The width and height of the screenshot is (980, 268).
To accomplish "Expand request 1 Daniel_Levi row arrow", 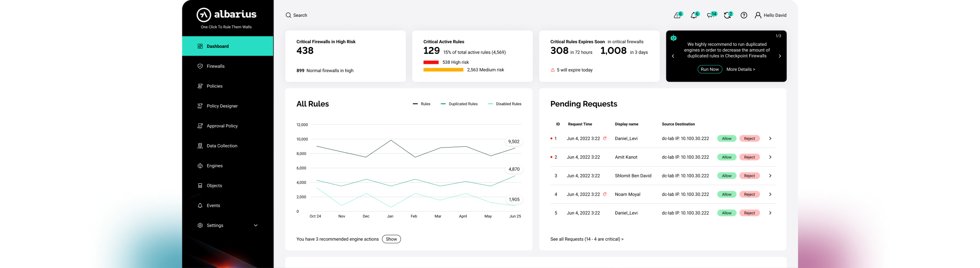I will pos(770,139).
